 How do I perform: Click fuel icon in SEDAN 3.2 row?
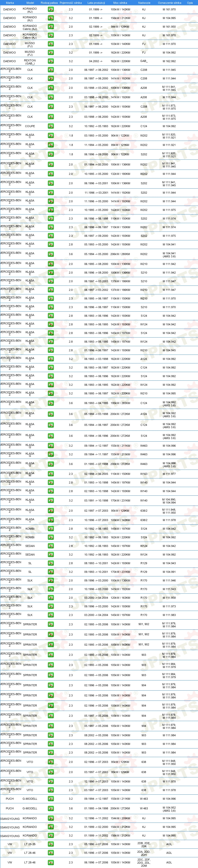[x=51, y=555]
